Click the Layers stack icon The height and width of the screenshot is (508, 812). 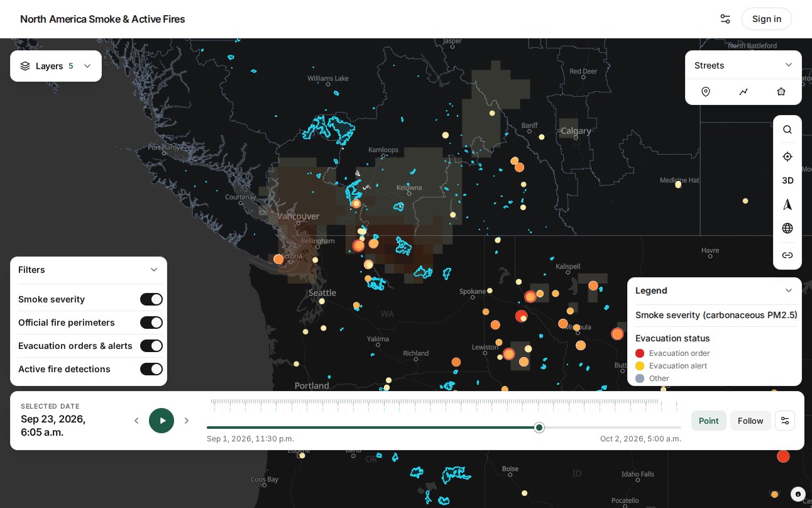point(25,66)
